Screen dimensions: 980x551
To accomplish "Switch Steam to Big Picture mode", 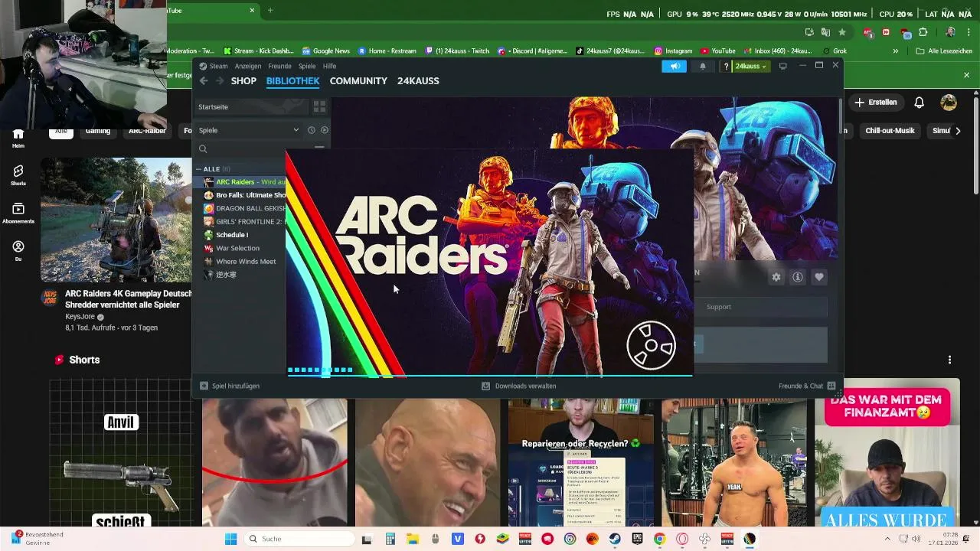I will (x=782, y=67).
